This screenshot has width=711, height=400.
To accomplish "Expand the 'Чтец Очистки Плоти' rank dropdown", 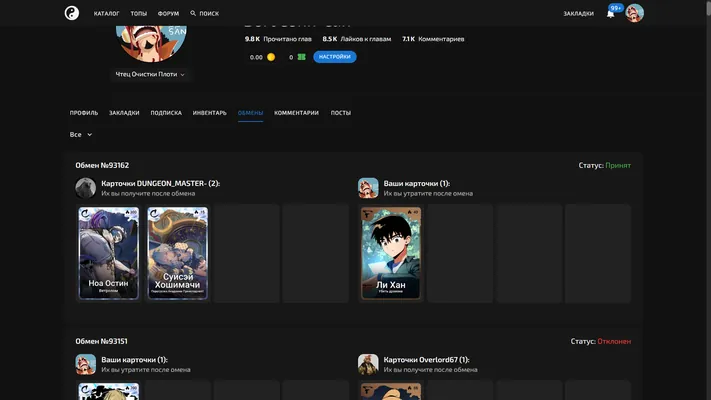I will coord(150,74).
